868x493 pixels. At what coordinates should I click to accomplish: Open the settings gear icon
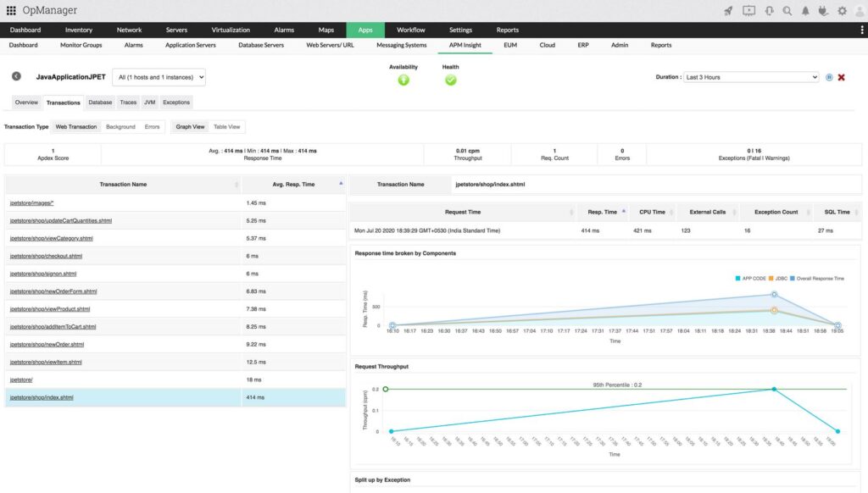[x=842, y=10]
